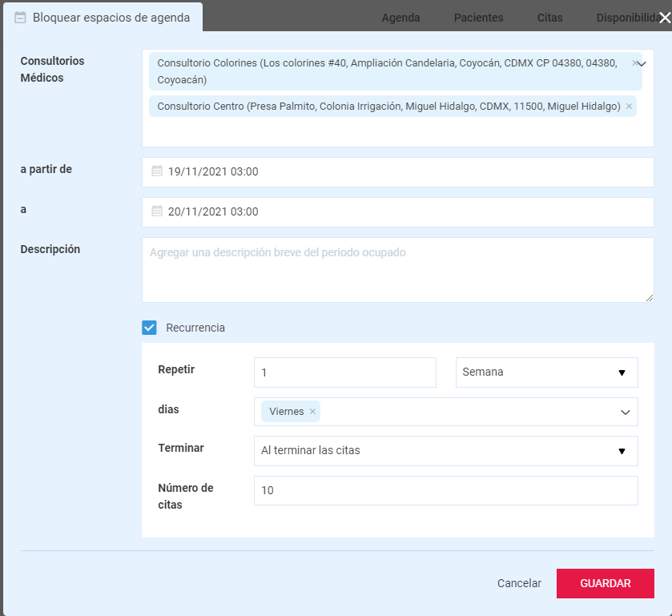Screen dimensions: 672x616
Task: Click the calendar icon beside the dialog title
Action: (20, 18)
